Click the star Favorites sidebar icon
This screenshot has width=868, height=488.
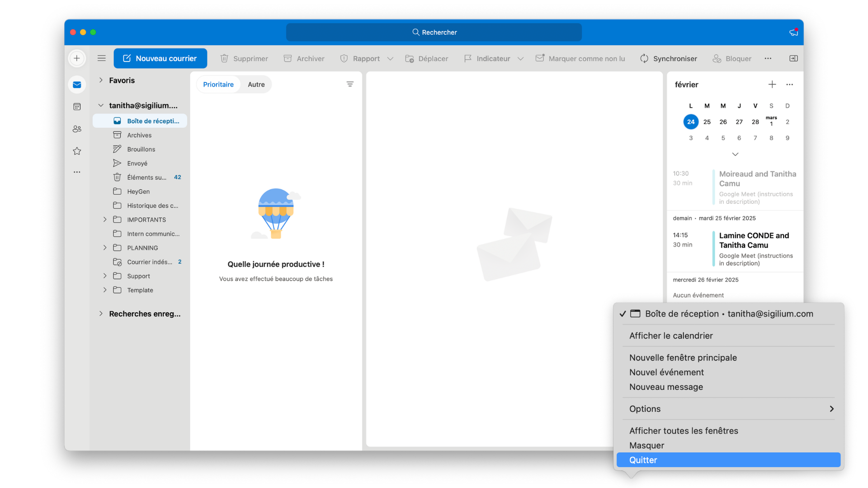pos(77,151)
